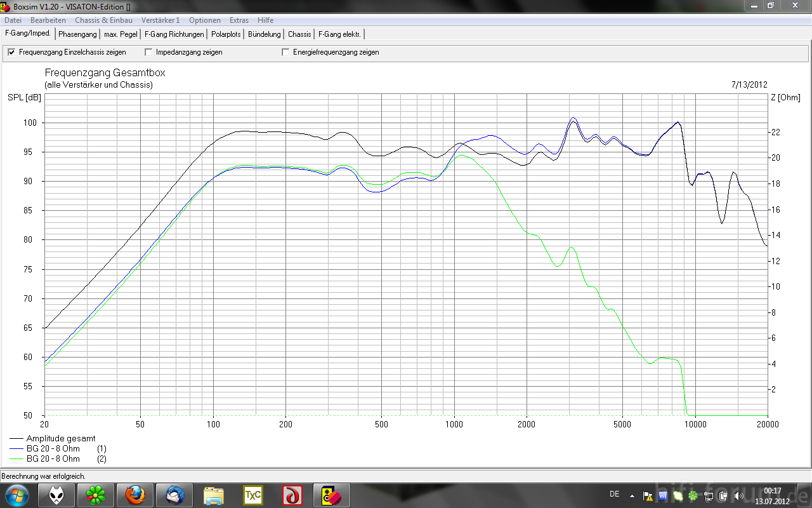Open Windows Explorer folder icon
The height and width of the screenshot is (508, 812).
(214, 495)
